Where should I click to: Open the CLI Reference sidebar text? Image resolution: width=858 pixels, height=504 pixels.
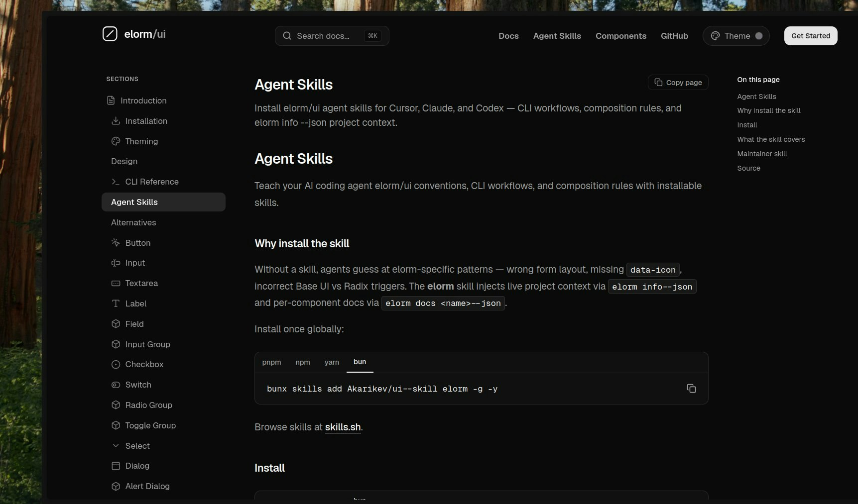152,182
